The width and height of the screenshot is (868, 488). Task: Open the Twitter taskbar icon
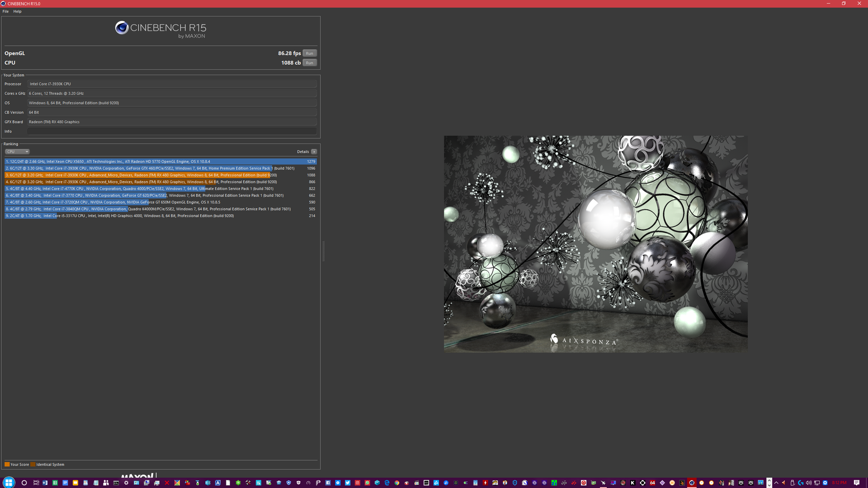tap(347, 483)
